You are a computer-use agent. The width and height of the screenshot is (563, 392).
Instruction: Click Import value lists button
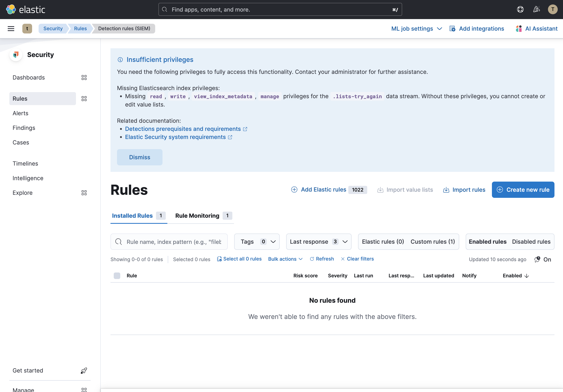pos(405,190)
